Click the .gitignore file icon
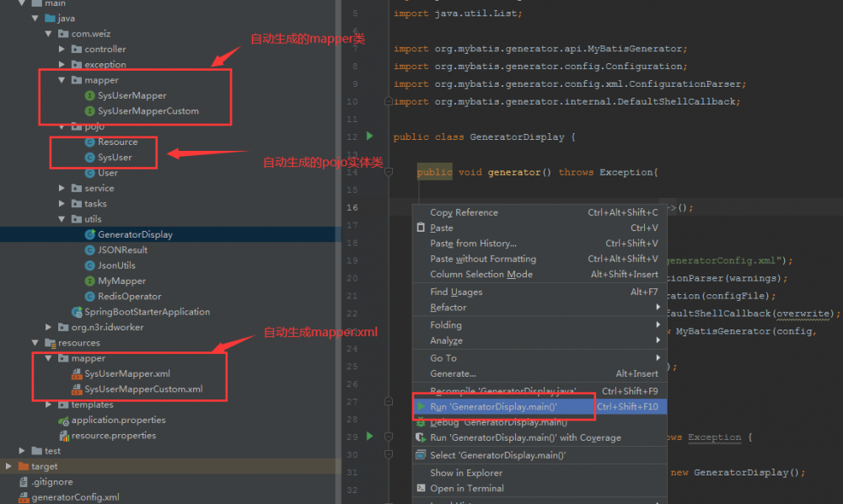The image size is (843, 504). coord(23,482)
